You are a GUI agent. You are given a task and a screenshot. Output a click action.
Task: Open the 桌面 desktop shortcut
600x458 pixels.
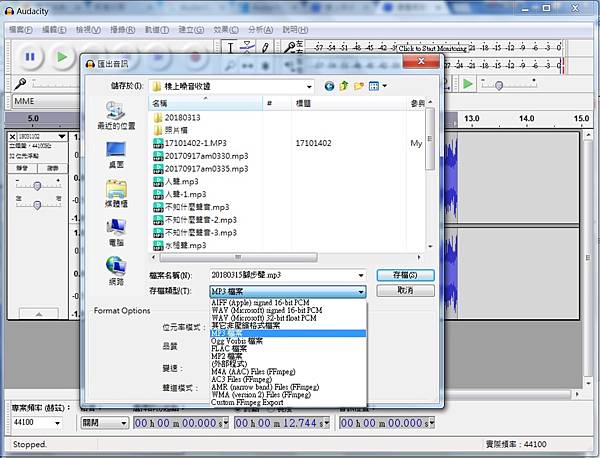116,155
